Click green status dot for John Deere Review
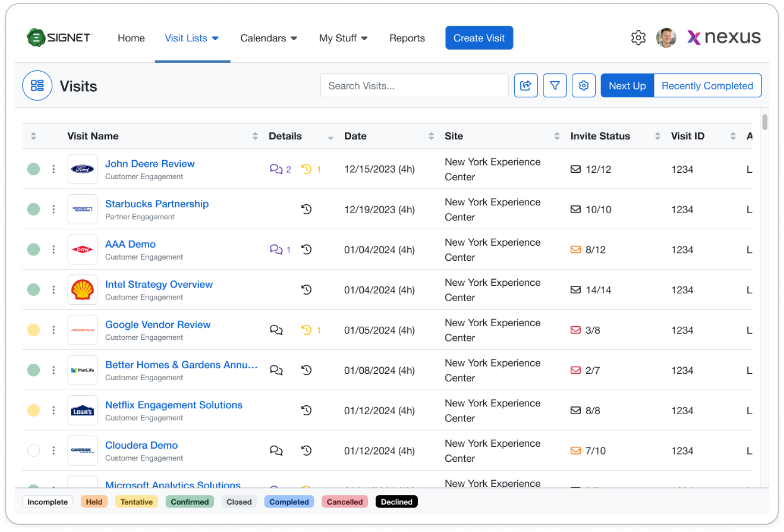 click(34, 169)
